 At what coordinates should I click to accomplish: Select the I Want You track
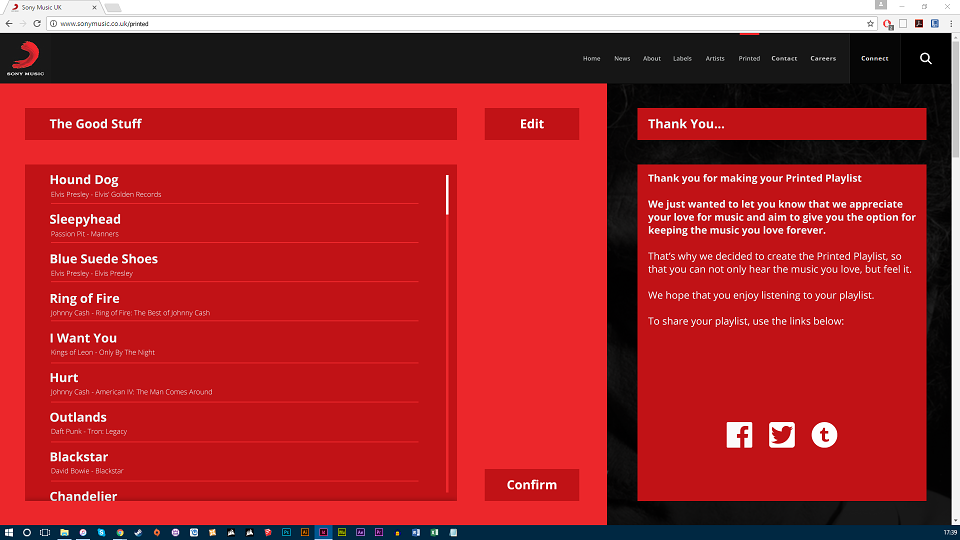coord(234,344)
